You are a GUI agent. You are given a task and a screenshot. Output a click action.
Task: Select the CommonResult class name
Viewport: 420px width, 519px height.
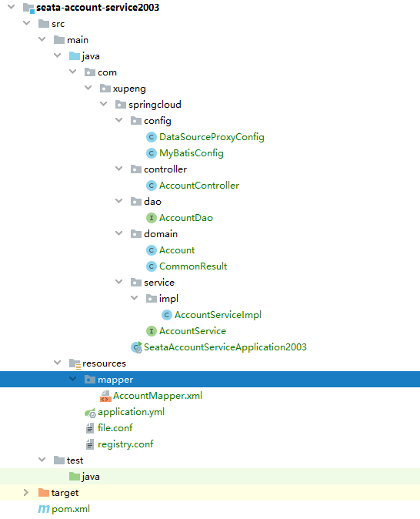(193, 266)
